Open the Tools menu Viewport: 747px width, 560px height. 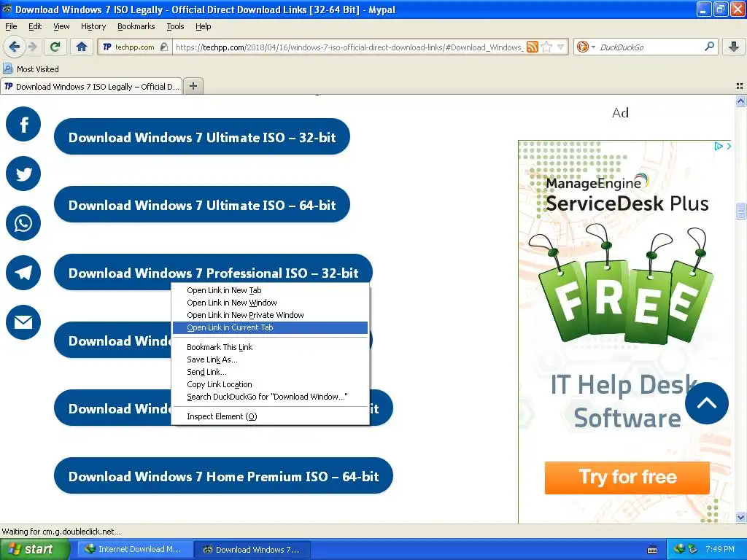tap(175, 26)
